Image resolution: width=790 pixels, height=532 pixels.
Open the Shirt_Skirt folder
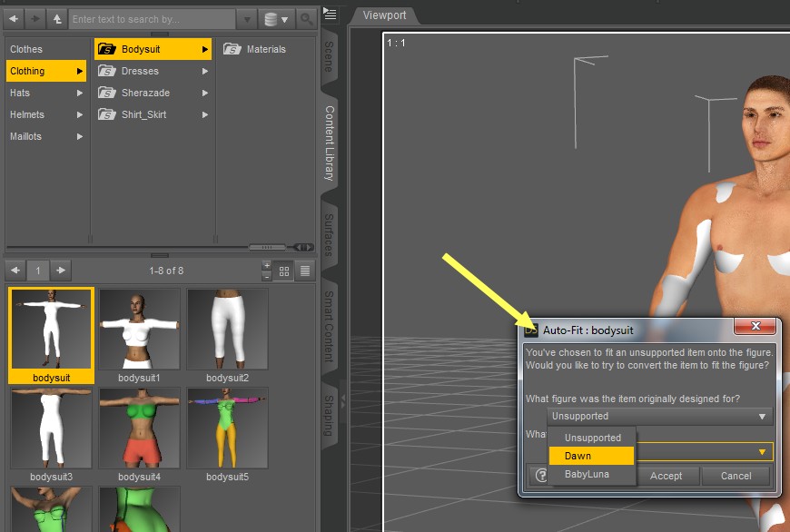click(x=153, y=114)
